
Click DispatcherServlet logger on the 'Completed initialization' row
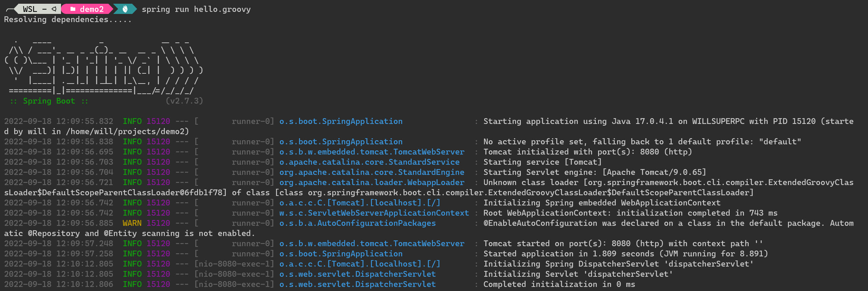(358, 284)
